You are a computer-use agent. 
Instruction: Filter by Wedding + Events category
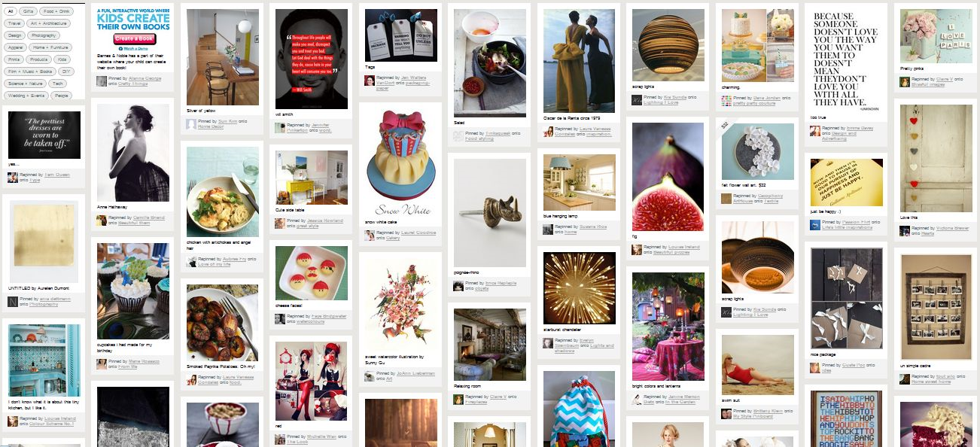pos(26,96)
